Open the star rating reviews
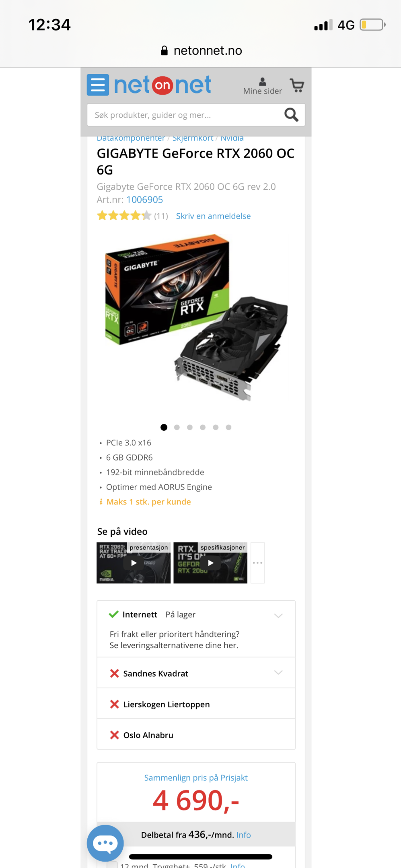This screenshot has width=401, height=868. (132, 216)
